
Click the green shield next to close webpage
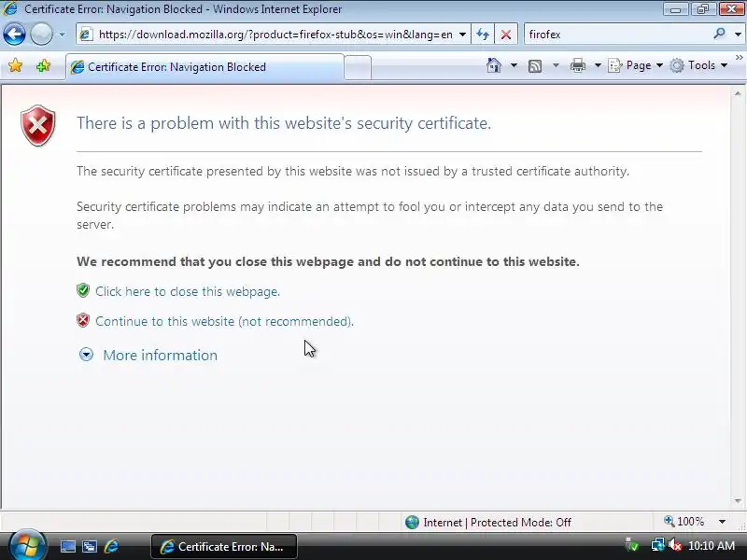coord(83,290)
